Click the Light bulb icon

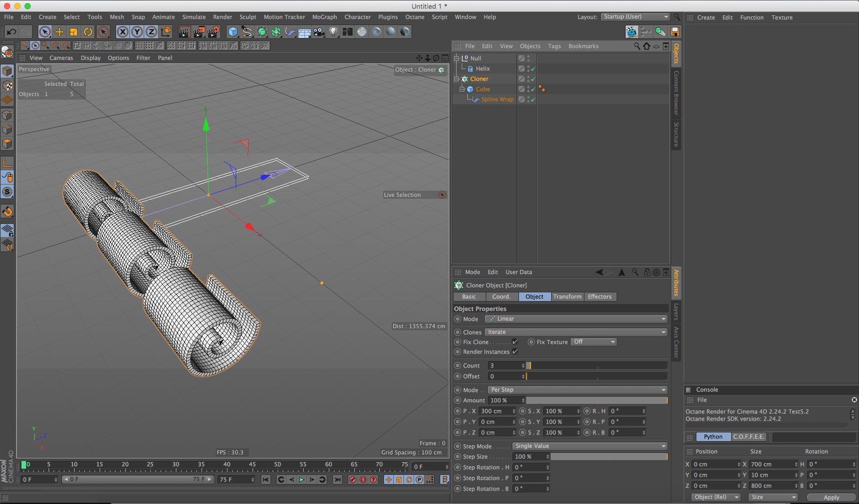(x=333, y=32)
